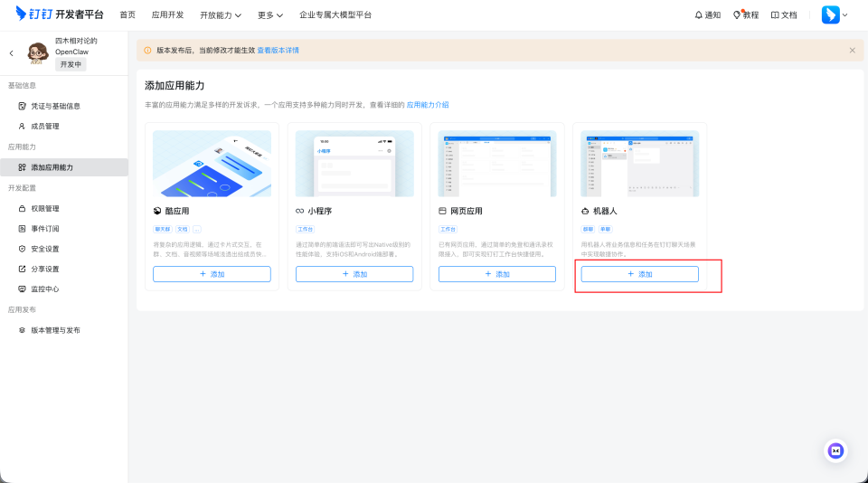The height and width of the screenshot is (483, 868).
Task: Select 版本管理与发布 in sidebar
Action: pyautogui.click(x=64, y=330)
